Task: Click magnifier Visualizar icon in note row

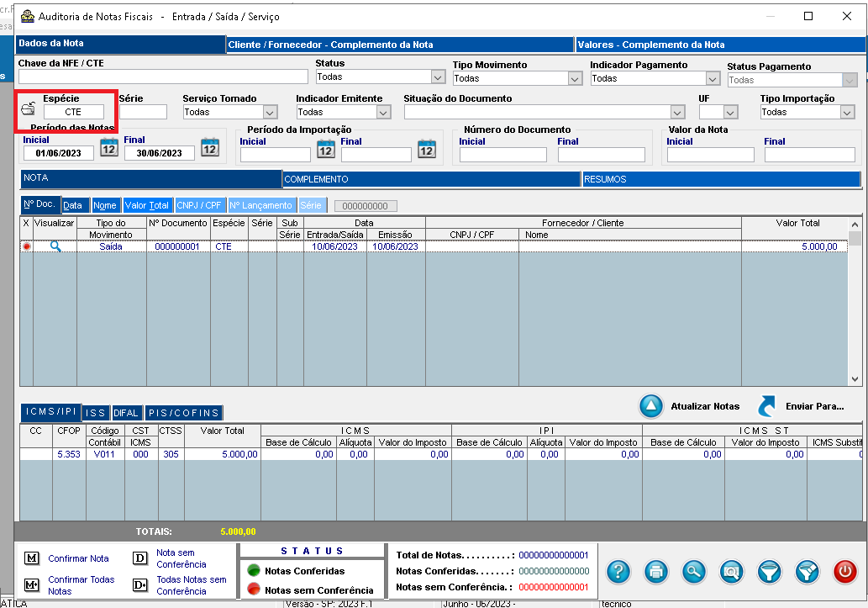Action: coord(55,246)
